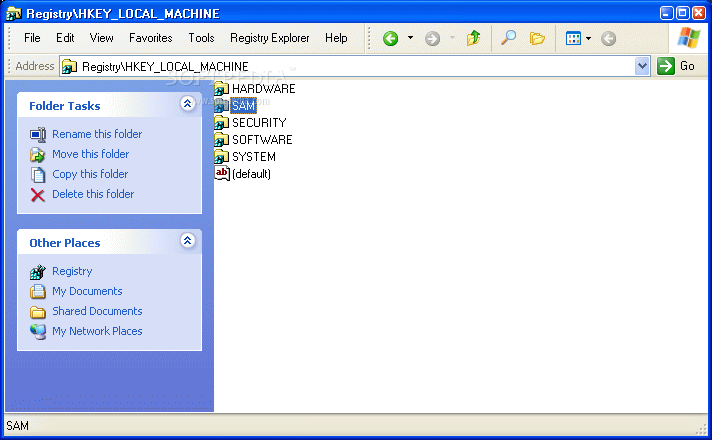This screenshot has height=440, width=712.
Task: Click the Search magnifier icon
Action: point(508,38)
